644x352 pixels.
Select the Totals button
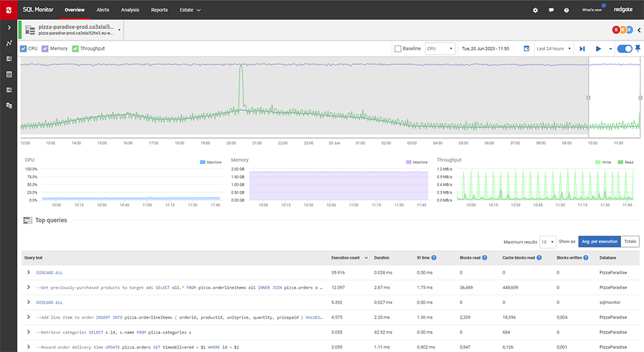[x=629, y=242]
